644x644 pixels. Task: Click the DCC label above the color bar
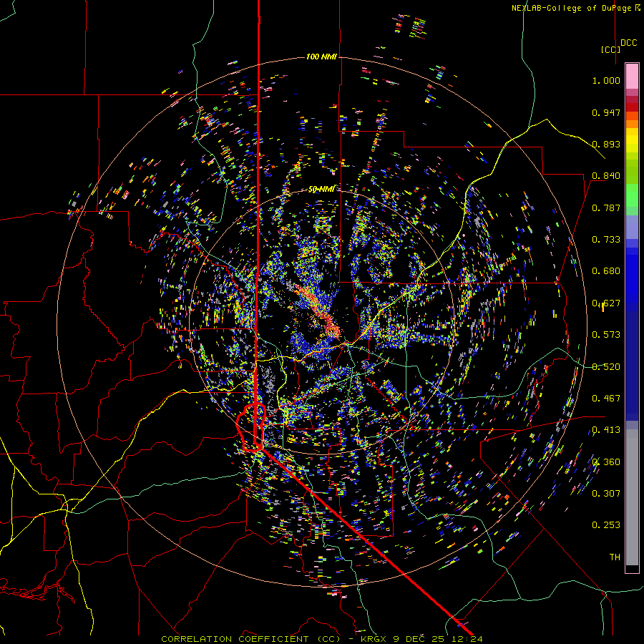(628, 43)
